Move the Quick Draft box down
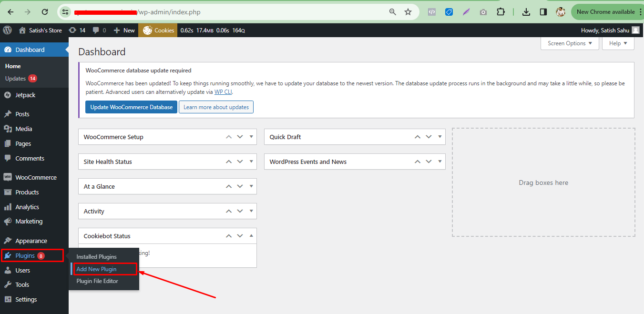The image size is (644, 314). click(429, 137)
